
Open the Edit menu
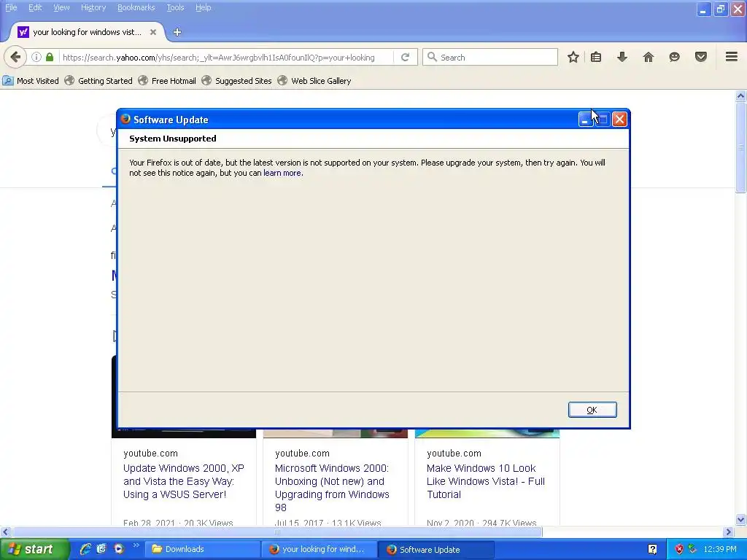pyautogui.click(x=35, y=7)
